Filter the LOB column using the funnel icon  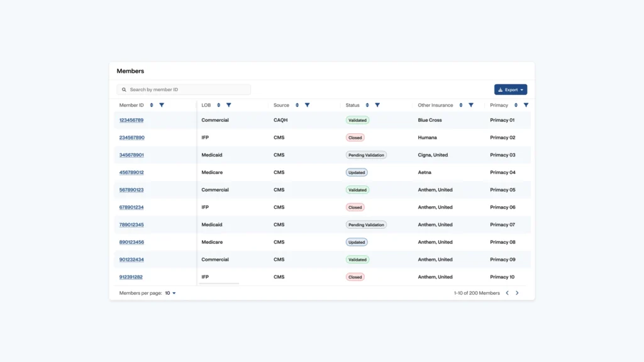point(229,105)
